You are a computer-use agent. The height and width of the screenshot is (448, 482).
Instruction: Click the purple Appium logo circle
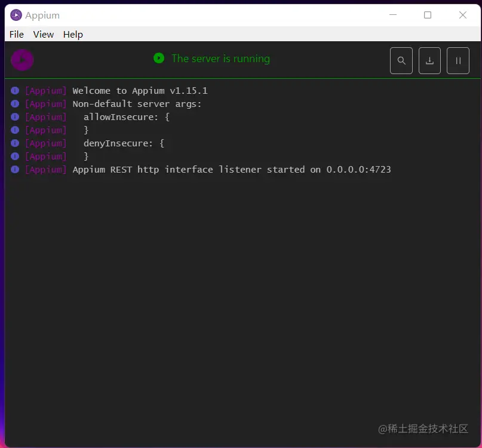[22, 60]
